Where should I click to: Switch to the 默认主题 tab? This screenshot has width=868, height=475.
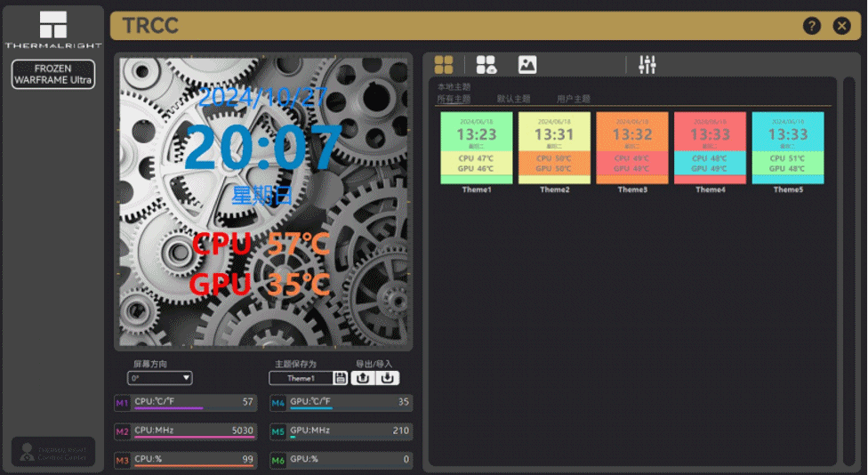pos(513,99)
